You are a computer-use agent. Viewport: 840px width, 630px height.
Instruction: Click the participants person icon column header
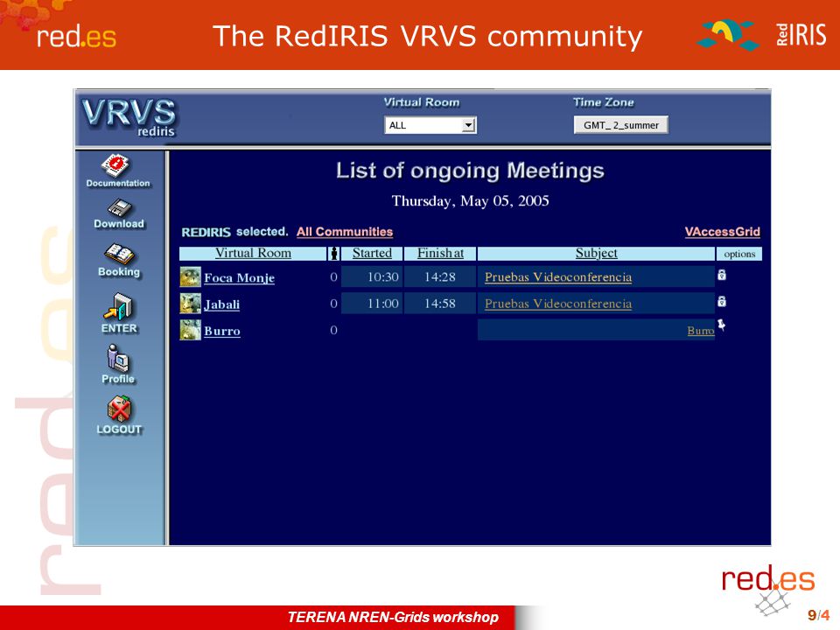333,254
